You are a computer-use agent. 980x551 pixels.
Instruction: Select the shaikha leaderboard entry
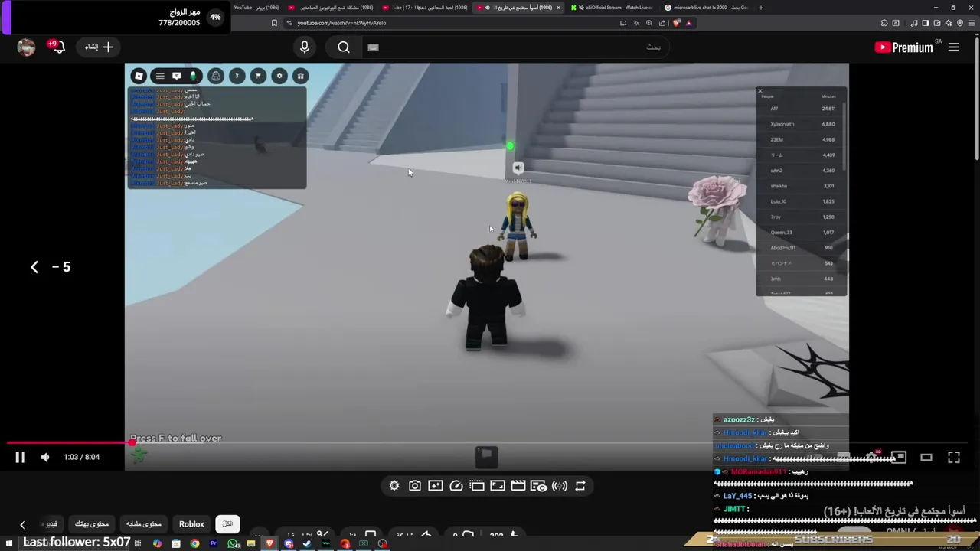coord(802,186)
